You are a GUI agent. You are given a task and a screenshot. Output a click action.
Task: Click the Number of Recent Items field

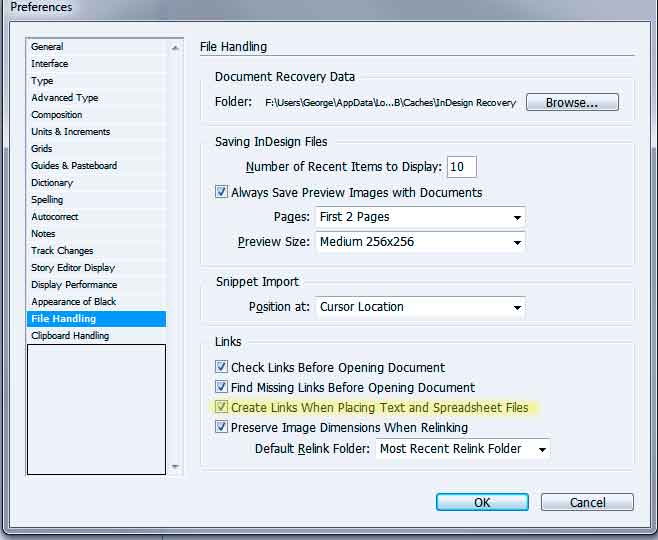[462, 167]
